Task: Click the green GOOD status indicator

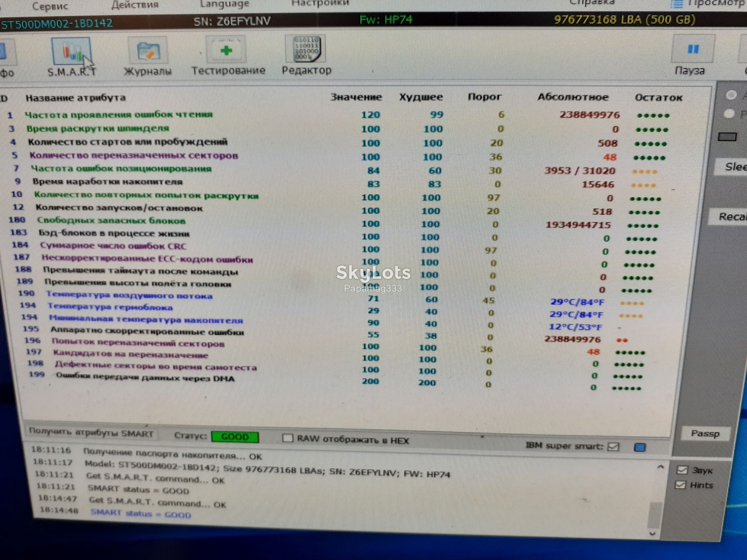Action: (235, 437)
